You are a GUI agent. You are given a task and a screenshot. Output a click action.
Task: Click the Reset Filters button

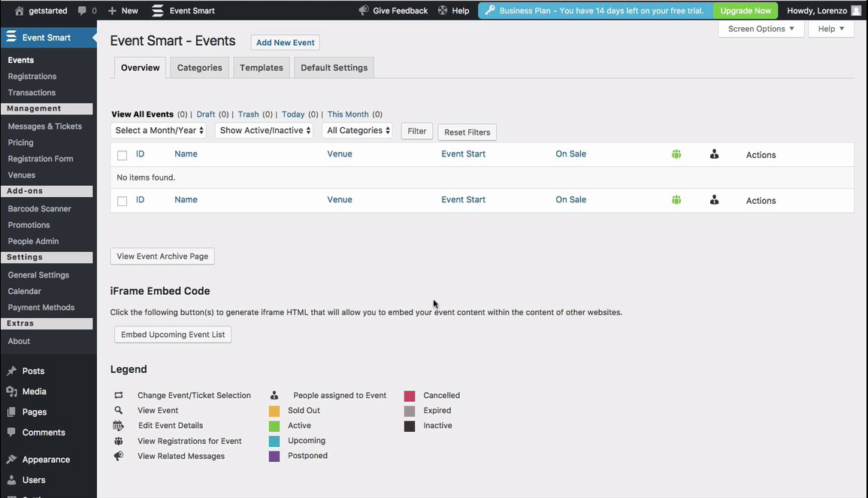point(467,132)
